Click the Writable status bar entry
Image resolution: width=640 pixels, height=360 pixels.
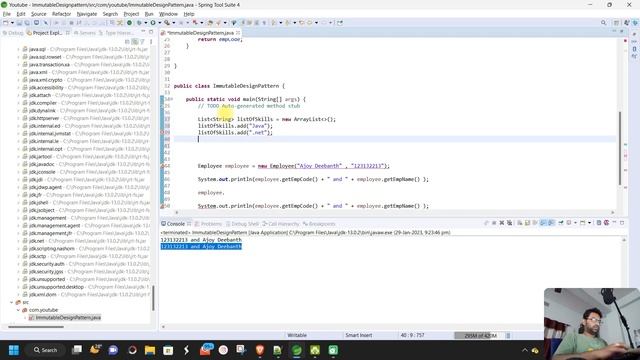tap(297, 336)
